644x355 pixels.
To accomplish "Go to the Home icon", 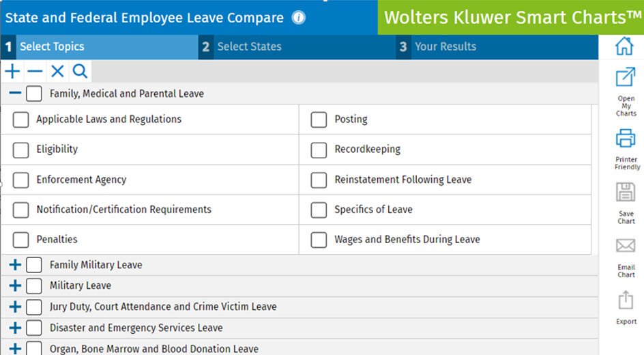I will [x=625, y=46].
